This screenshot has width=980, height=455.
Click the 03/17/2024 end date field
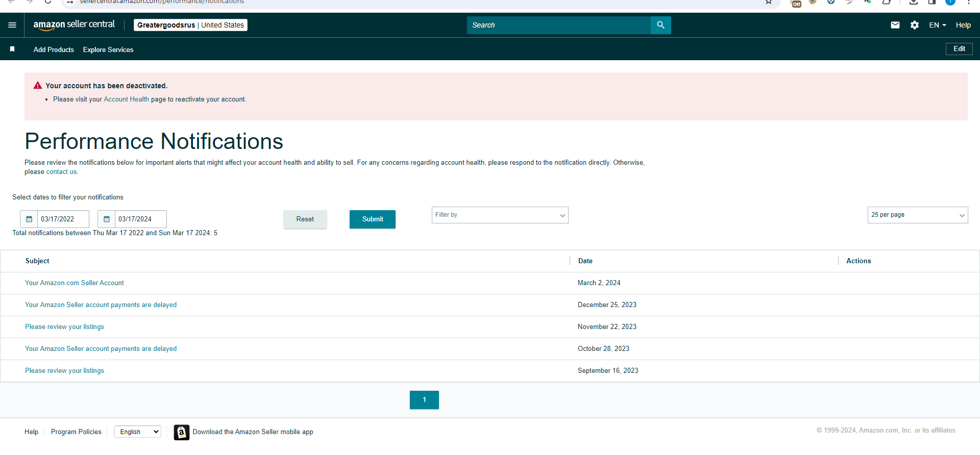(141, 219)
